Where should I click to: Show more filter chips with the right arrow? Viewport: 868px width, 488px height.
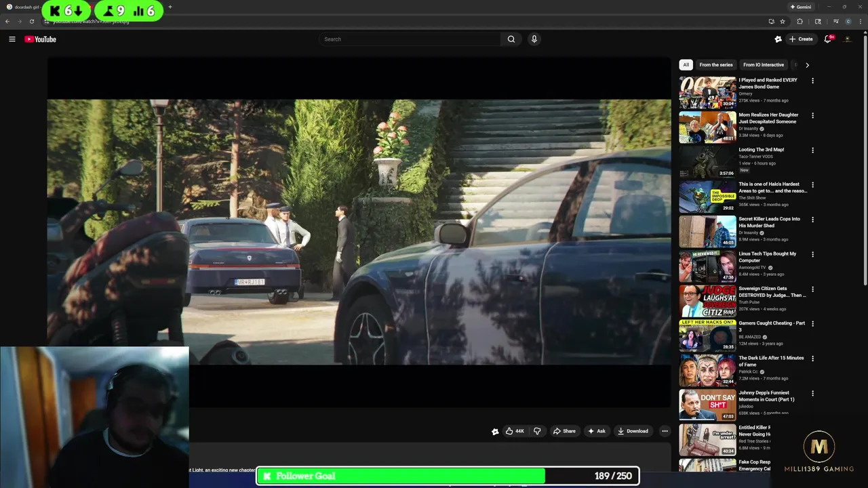(807, 65)
